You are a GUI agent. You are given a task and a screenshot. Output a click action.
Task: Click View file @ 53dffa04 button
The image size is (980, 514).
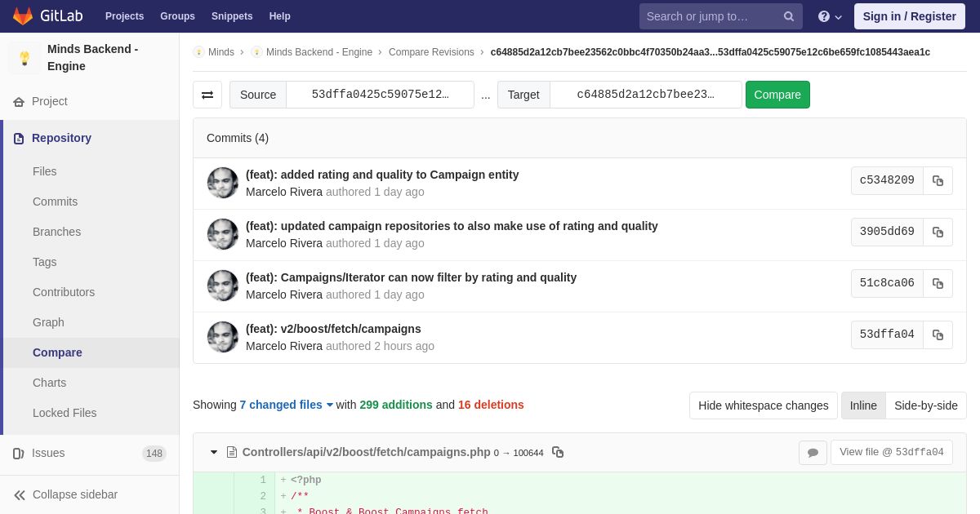coord(892,452)
